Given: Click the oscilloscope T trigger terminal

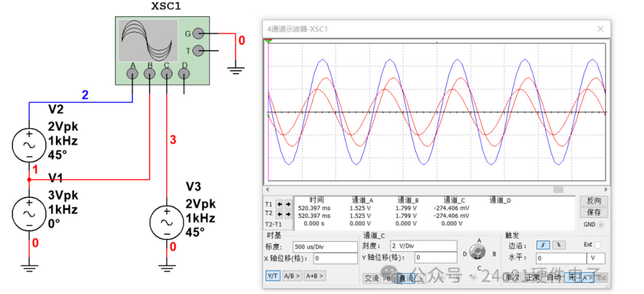Looking at the screenshot, I should (x=198, y=50).
